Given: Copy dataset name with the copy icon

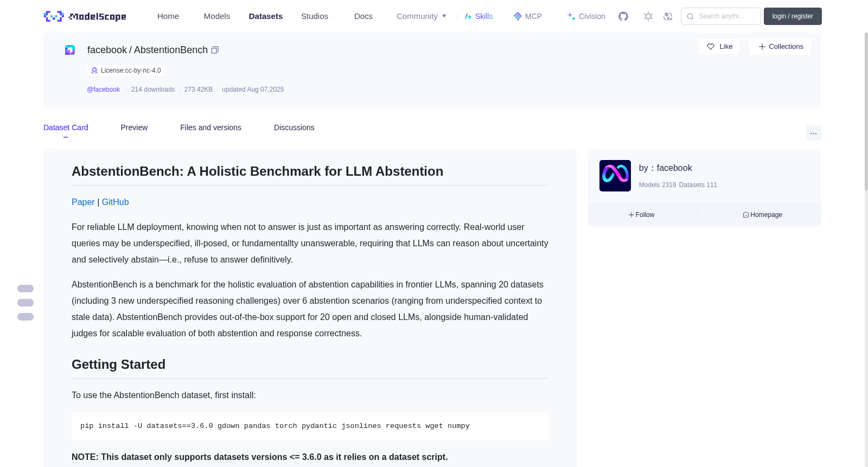Looking at the screenshot, I should tap(215, 50).
